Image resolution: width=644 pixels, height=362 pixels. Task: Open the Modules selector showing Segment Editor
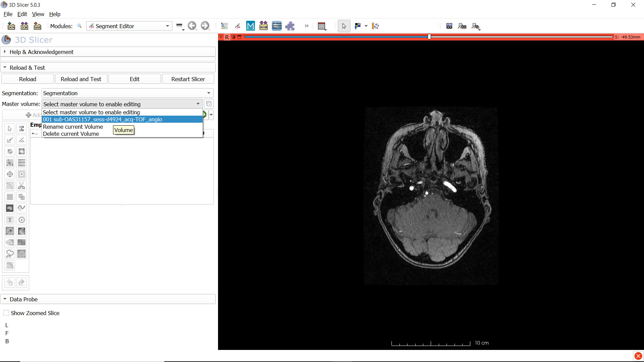pyautogui.click(x=129, y=26)
